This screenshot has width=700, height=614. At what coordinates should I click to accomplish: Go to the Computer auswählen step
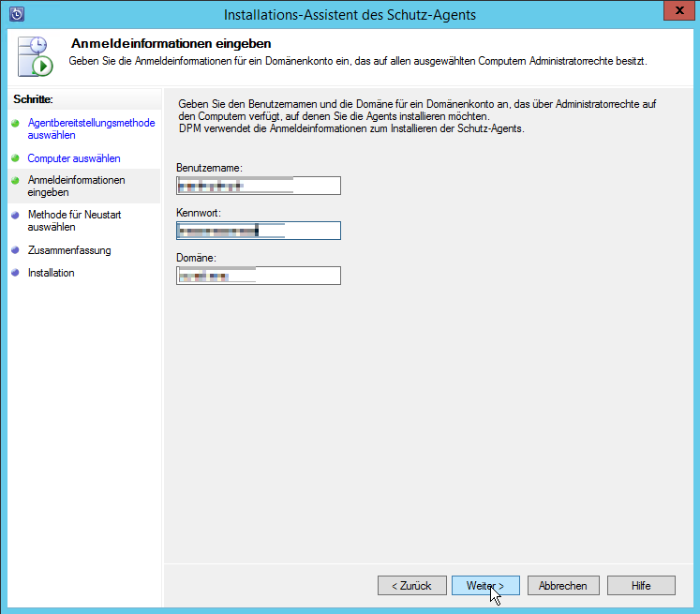click(74, 158)
